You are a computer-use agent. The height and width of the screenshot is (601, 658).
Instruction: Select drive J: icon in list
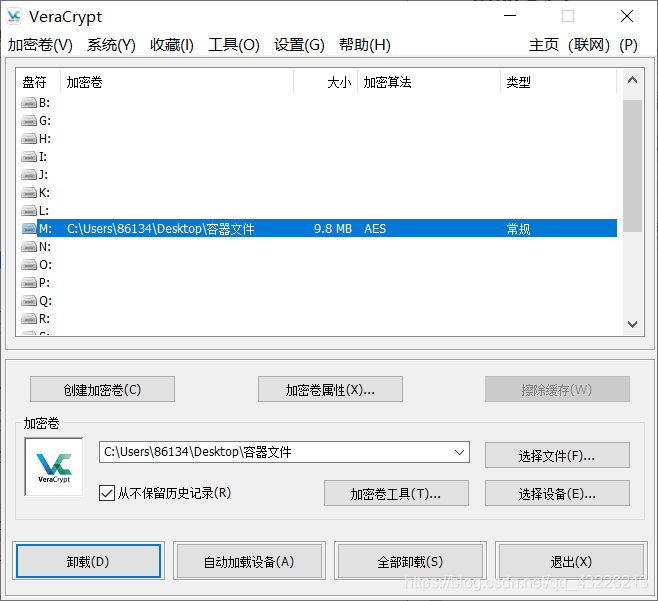[29, 175]
